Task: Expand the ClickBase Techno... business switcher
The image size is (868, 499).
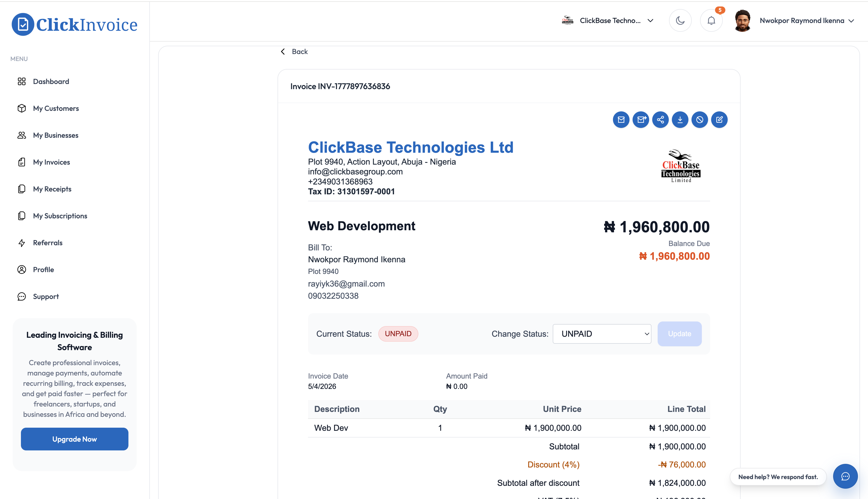Action: [608, 21]
